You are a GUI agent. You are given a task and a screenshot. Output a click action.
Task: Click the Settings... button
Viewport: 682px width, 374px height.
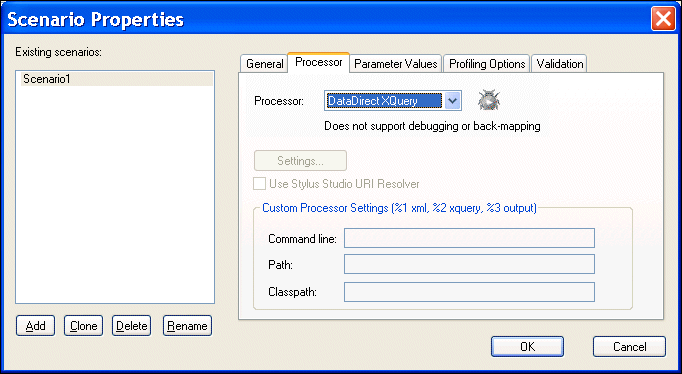point(300,161)
